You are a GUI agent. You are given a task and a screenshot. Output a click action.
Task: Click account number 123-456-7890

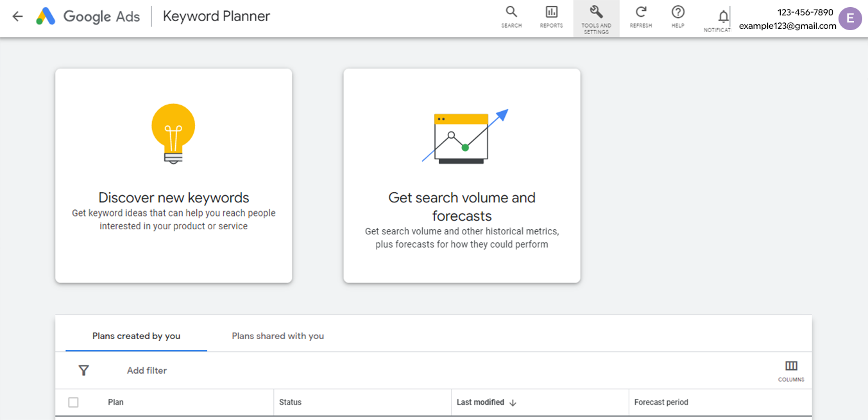(x=805, y=12)
